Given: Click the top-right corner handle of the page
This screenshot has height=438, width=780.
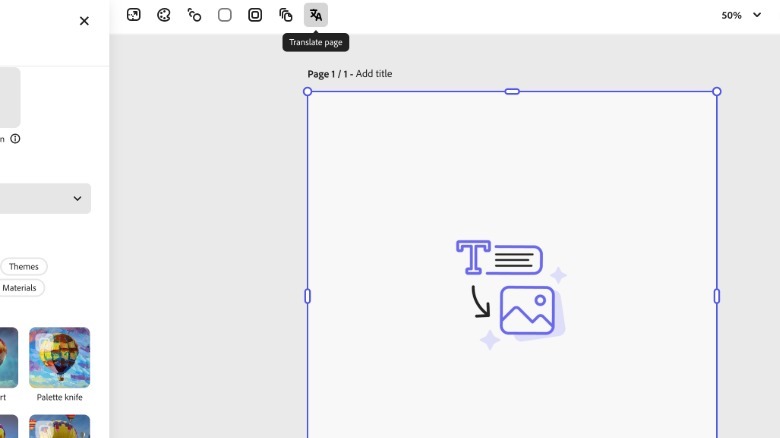Looking at the screenshot, I should (x=716, y=92).
